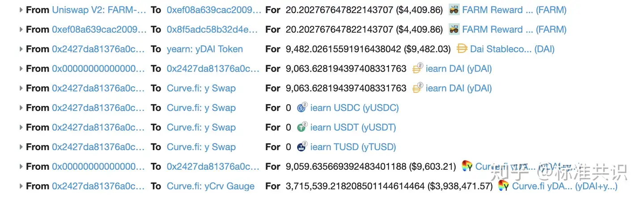Open the yearn: yDAI Token address link
The image size is (644, 198).
pyautogui.click(x=205, y=49)
